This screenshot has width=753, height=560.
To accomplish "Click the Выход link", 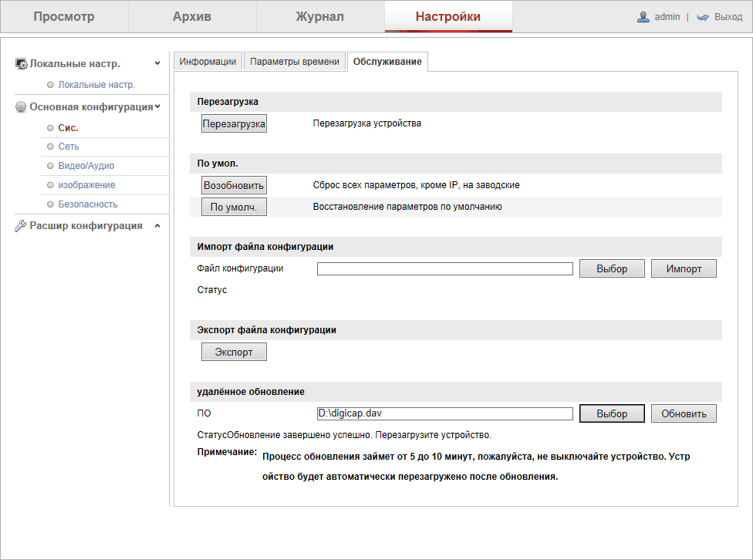I will [728, 17].
